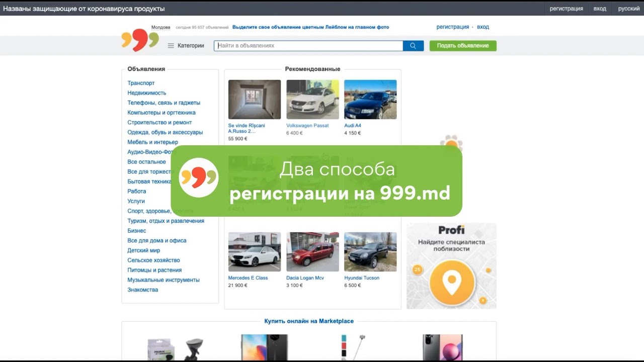This screenshot has width=644, height=362.
Task: Click the 55 900 € price text
Action: 238,139
